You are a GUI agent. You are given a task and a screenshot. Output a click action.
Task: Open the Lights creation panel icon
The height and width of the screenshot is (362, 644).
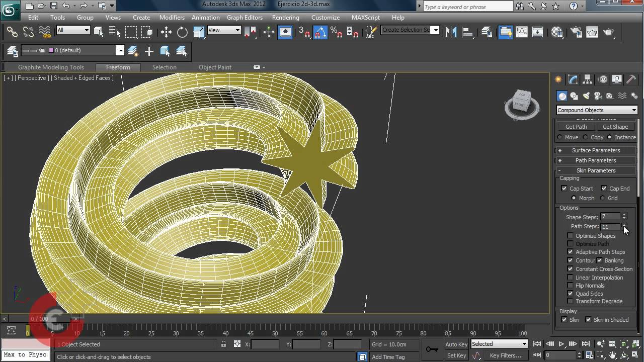[x=586, y=96]
